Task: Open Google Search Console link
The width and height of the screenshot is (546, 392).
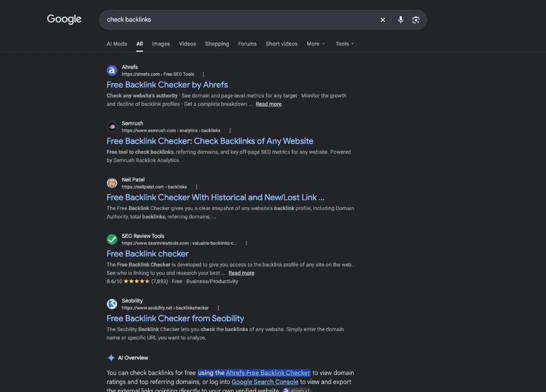Action: (x=265, y=382)
